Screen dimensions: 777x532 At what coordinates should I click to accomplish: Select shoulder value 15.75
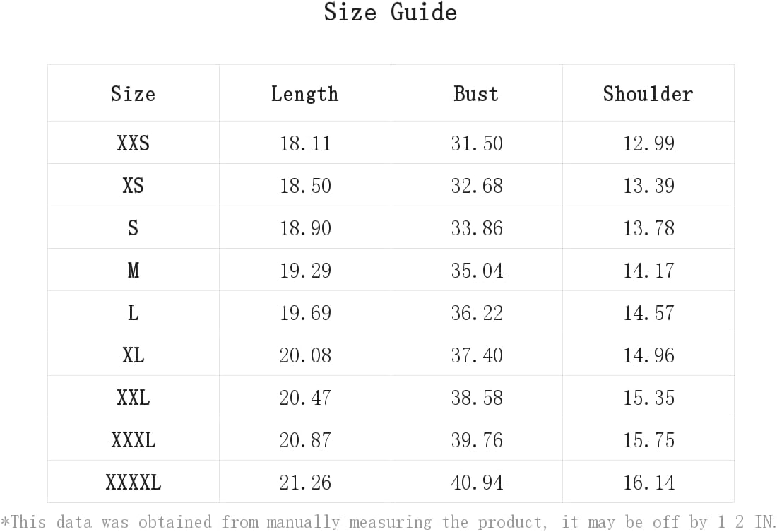coord(648,439)
